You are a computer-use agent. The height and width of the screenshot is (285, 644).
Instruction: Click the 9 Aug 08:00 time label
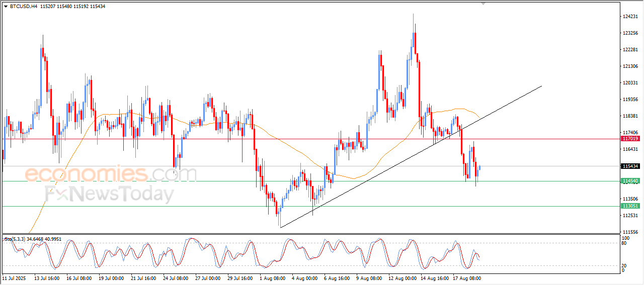[x=369, y=277]
